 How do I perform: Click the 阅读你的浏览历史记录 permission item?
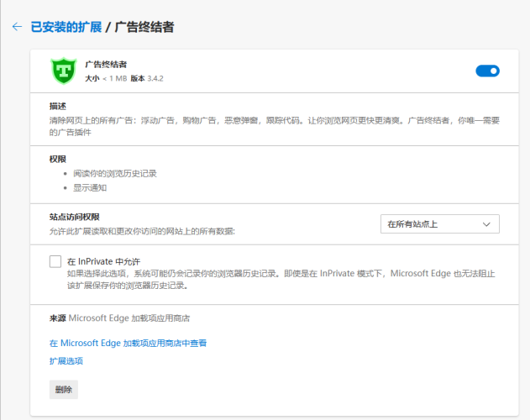pos(115,174)
